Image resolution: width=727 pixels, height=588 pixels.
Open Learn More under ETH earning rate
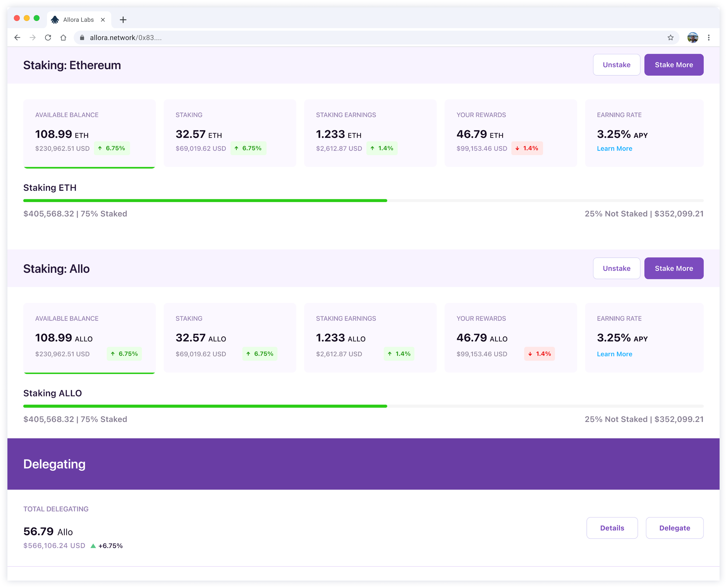click(614, 148)
